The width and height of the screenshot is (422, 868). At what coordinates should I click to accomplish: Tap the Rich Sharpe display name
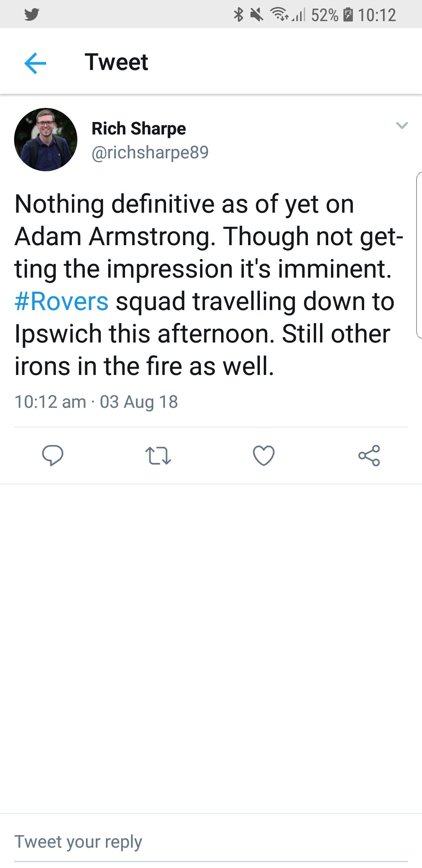click(x=139, y=129)
